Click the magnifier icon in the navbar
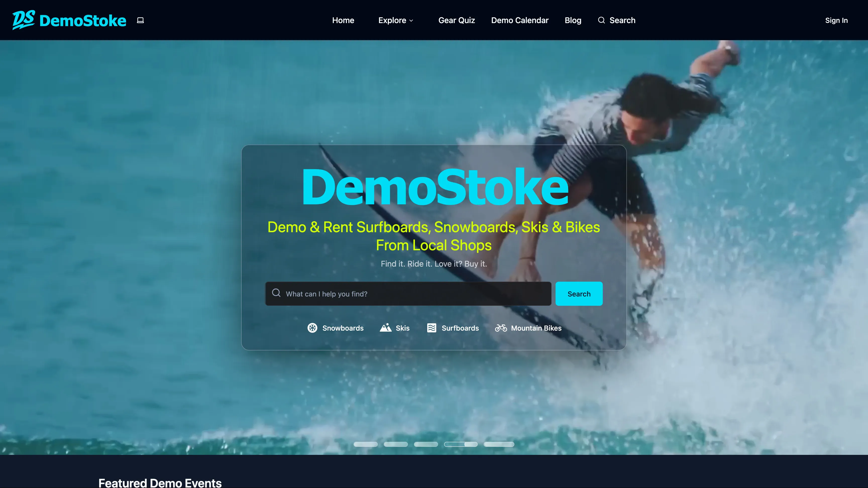Screen dimensions: 868x488 click(601, 20)
